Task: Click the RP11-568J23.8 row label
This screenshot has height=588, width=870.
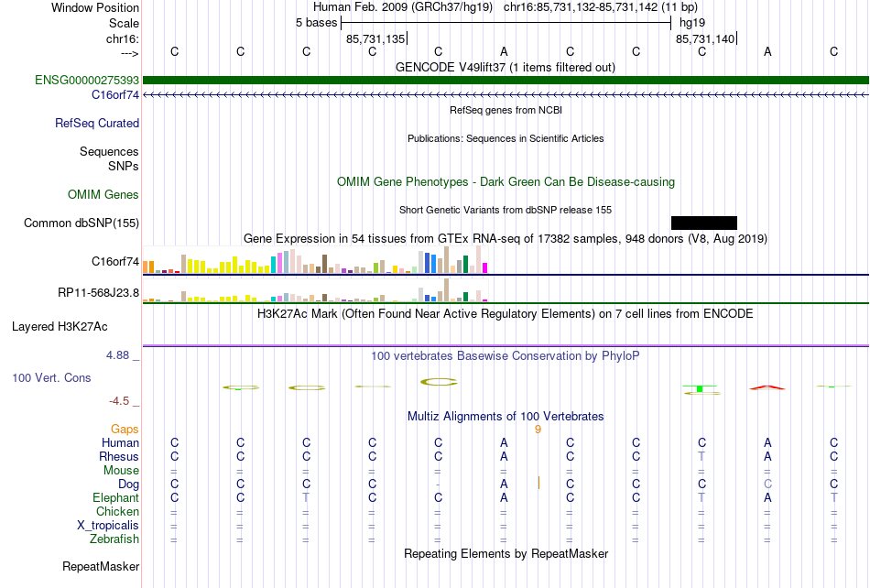Action: (x=98, y=292)
